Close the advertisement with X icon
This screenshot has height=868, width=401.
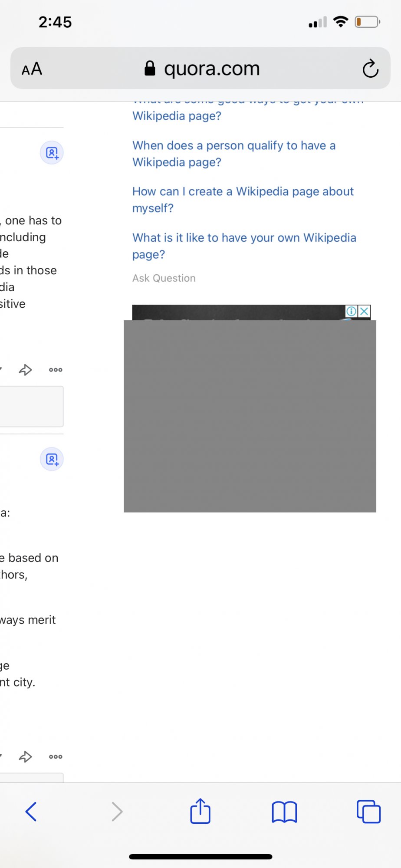[365, 311]
